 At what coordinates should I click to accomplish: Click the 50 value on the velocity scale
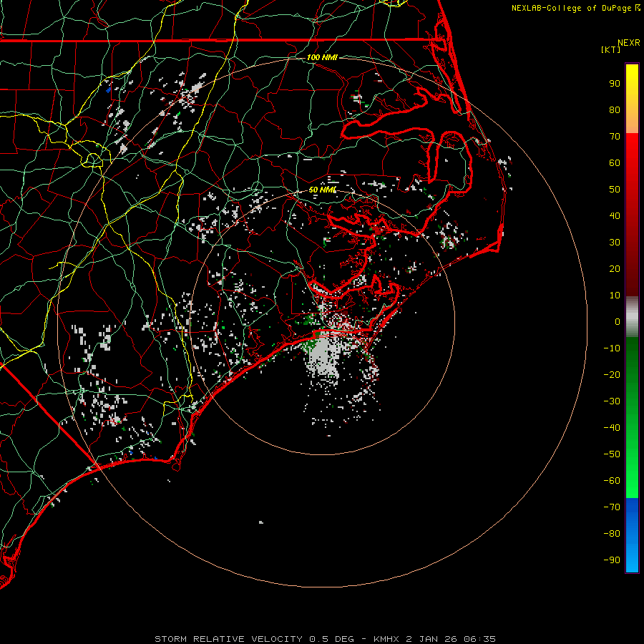tap(615, 190)
